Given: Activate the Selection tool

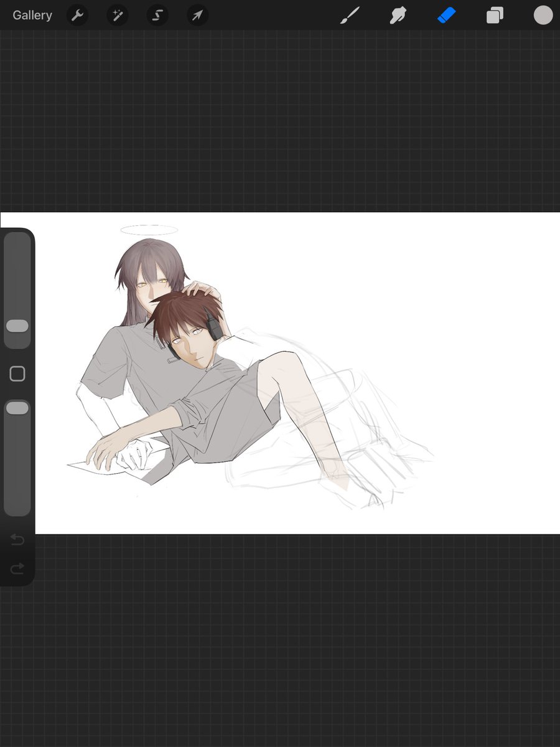Looking at the screenshot, I should tap(157, 16).
